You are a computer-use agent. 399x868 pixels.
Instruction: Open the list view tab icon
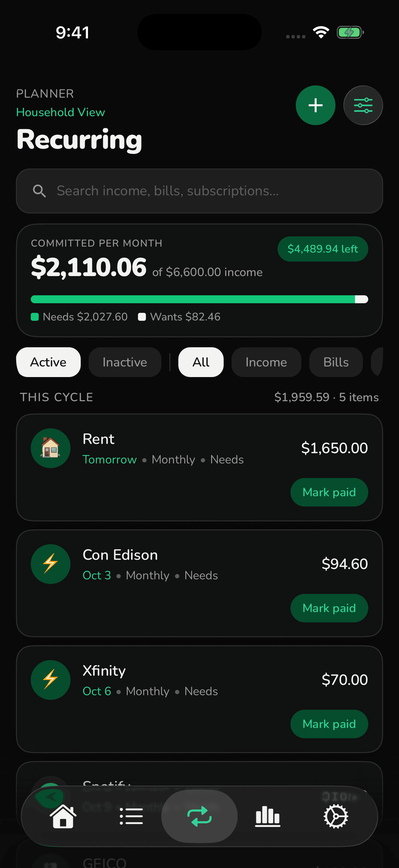click(x=131, y=816)
